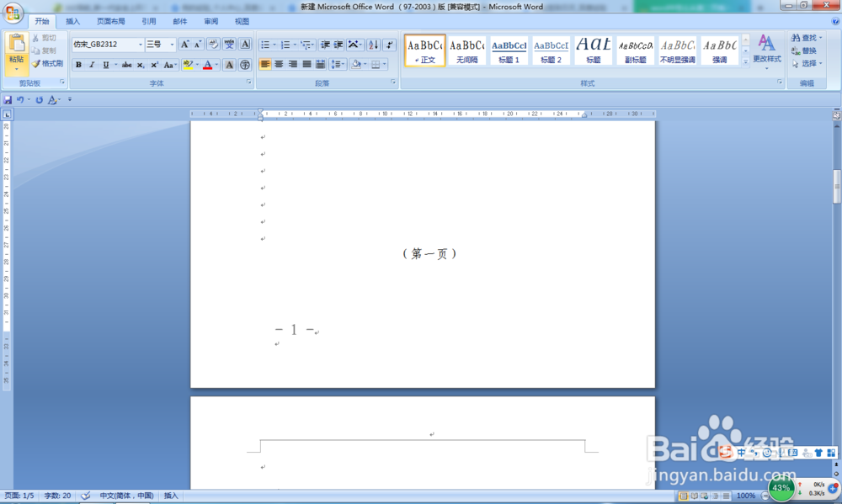The width and height of the screenshot is (842, 504).
Task: Open the Paragraph dialog launcher
Action: click(393, 82)
